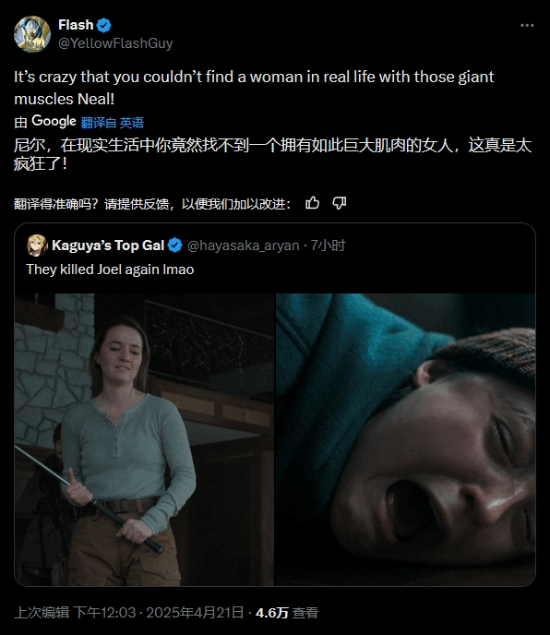
Task: Click the 4.6万 查看 view count
Action: pos(287,612)
